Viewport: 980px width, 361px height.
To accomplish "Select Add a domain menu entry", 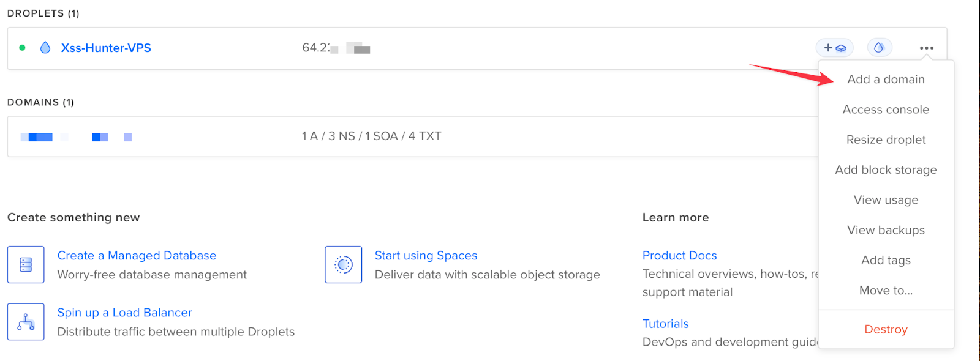I will [886, 79].
